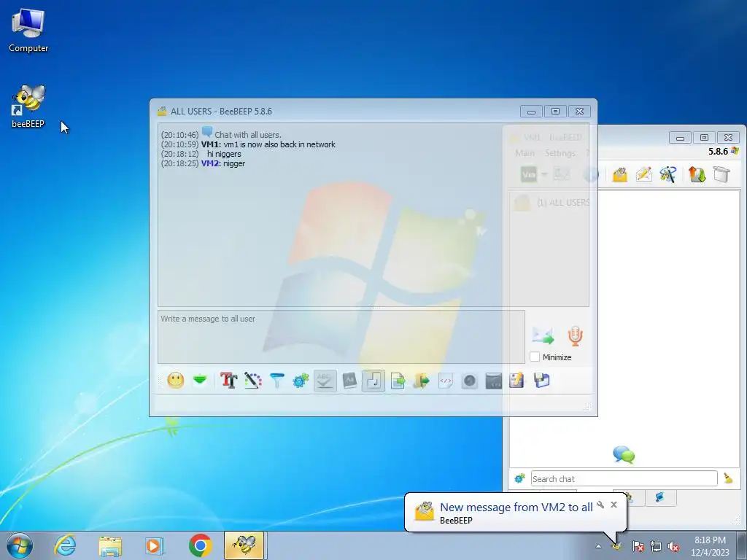The image size is (747, 560).
Task: Open chat settings blue gears icon
Action: tap(301, 381)
